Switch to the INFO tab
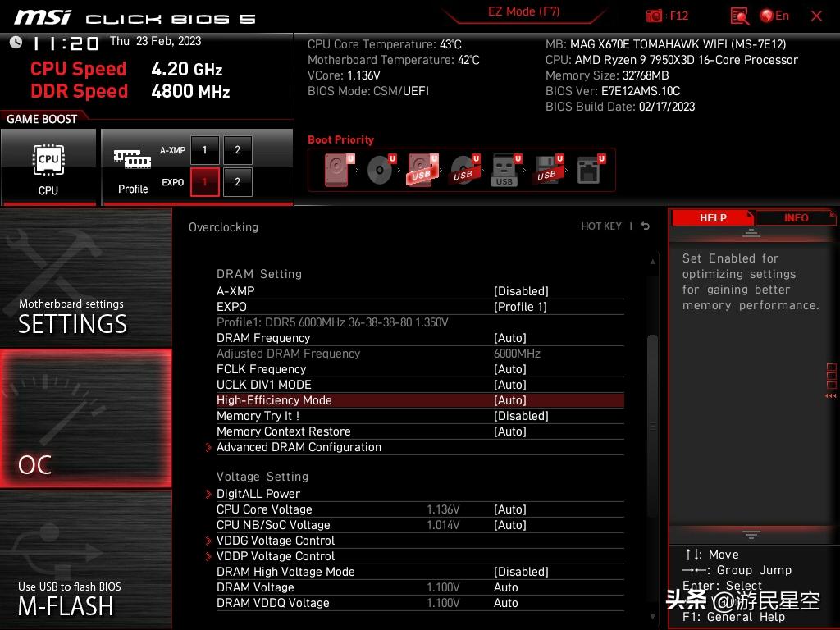This screenshot has height=630, width=840. click(794, 217)
